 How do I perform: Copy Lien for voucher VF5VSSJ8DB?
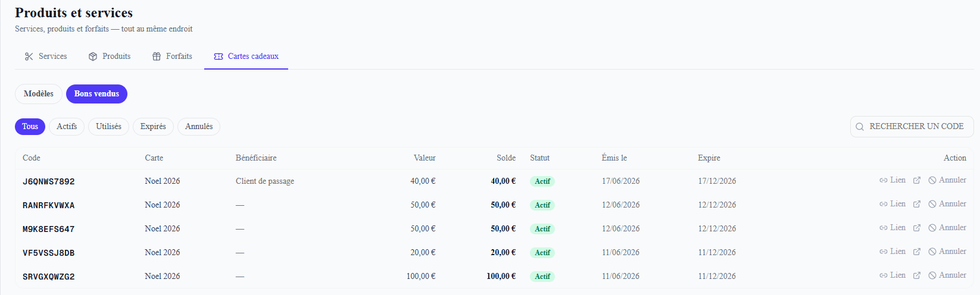(892, 252)
